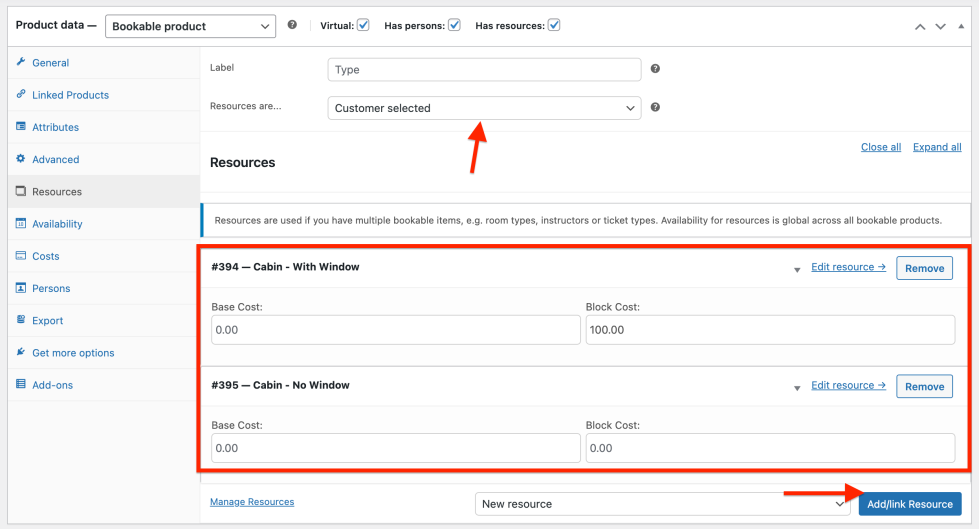This screenshot has width=979, height=529.
Task: Click the Add/link Resource button
Action: [909, 504]
